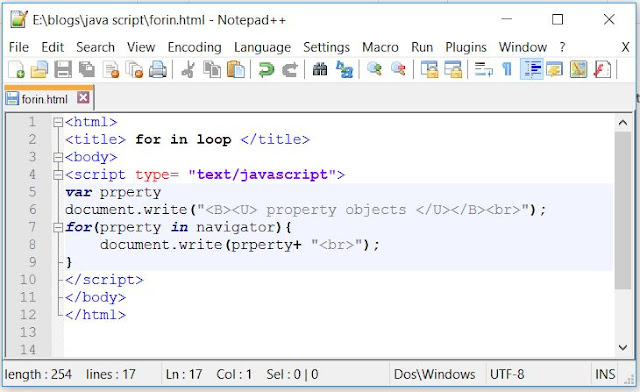Click the New file toolbar icon
Image resolution: width=640 pixels, height=392 pixels.
click(x=16, y=69)
